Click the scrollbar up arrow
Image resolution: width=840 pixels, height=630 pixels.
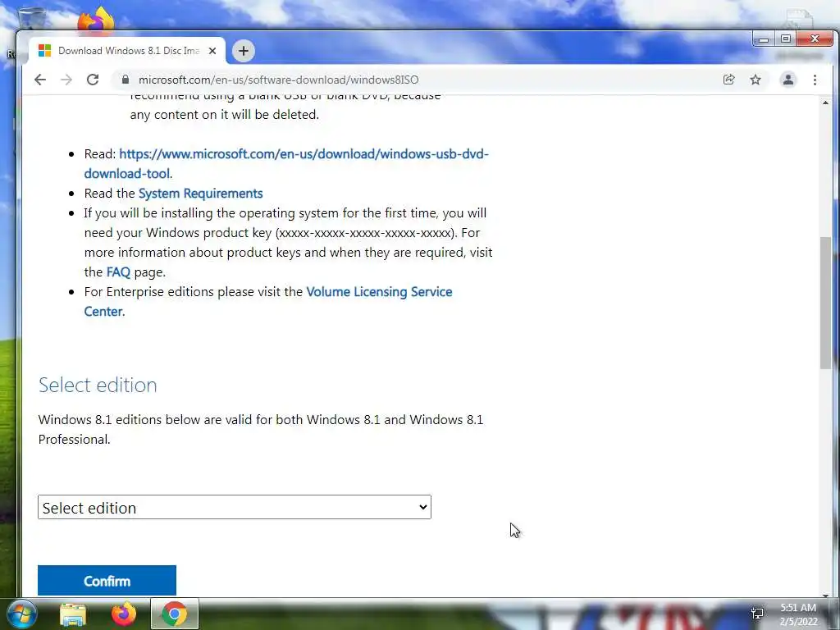pos(825,103)
